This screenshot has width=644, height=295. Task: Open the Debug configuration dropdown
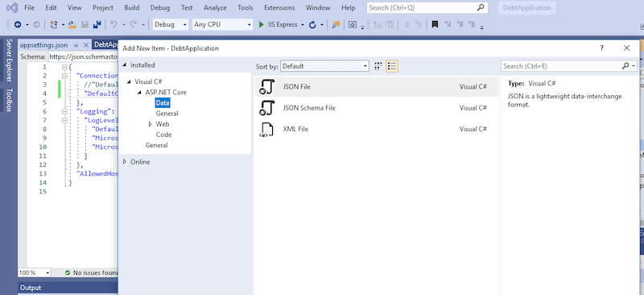click(171, 25)
